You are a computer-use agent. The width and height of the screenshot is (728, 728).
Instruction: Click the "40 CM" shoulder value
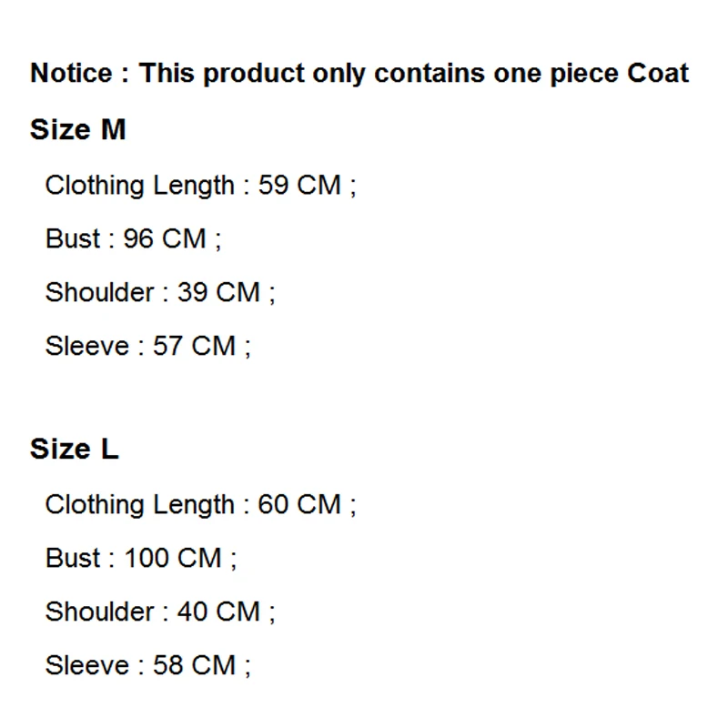218,611
